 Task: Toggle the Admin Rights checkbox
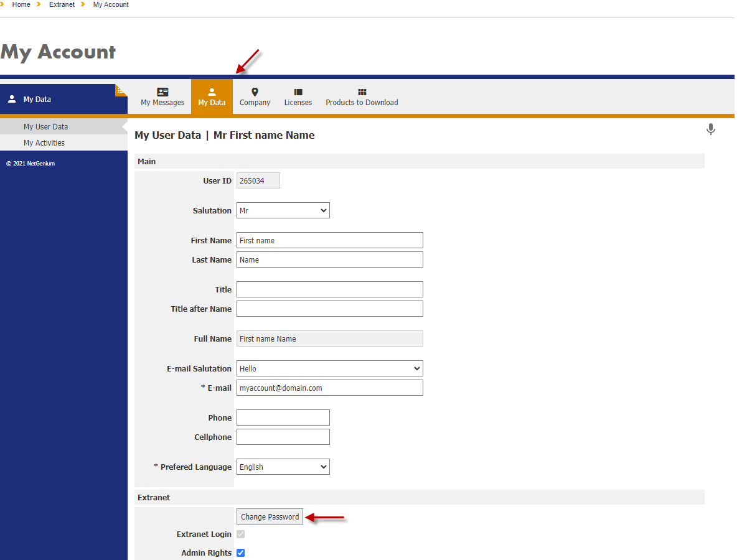241,553
